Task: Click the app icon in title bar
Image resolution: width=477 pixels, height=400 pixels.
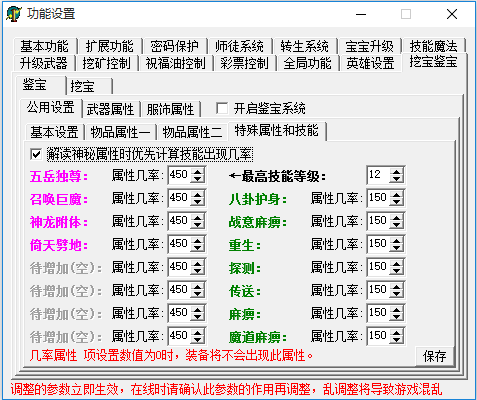Action: [x=14, y=14]
